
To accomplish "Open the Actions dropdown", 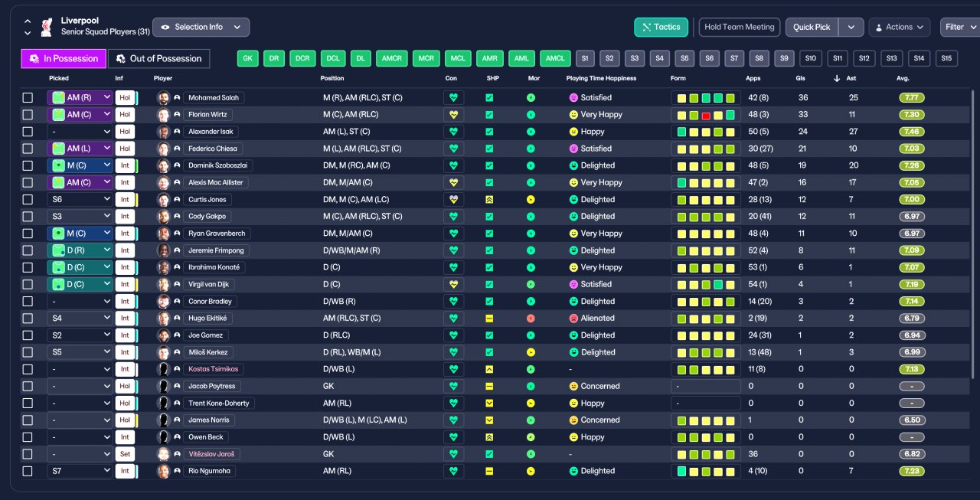I will (900, 28).
